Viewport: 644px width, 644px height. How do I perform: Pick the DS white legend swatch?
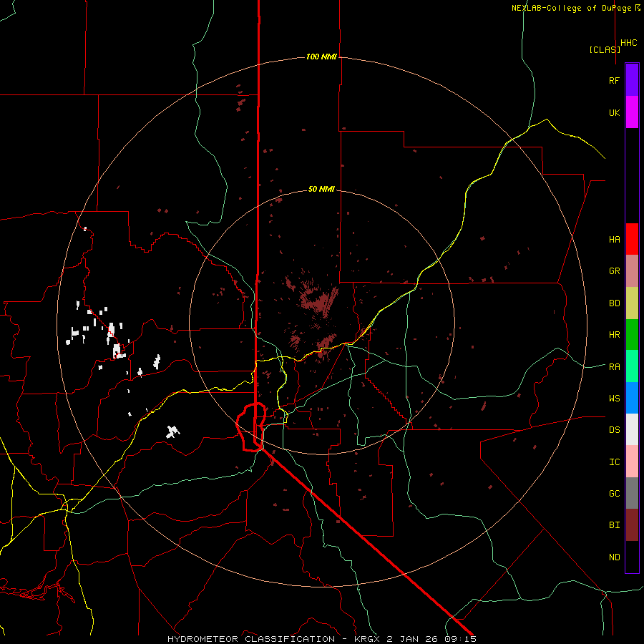632,429
